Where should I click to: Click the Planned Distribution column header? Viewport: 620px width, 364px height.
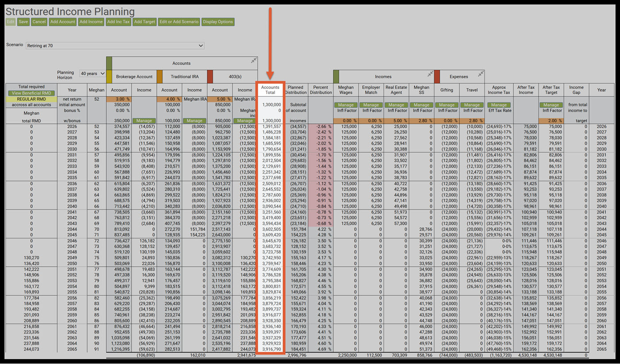point(295,90)
